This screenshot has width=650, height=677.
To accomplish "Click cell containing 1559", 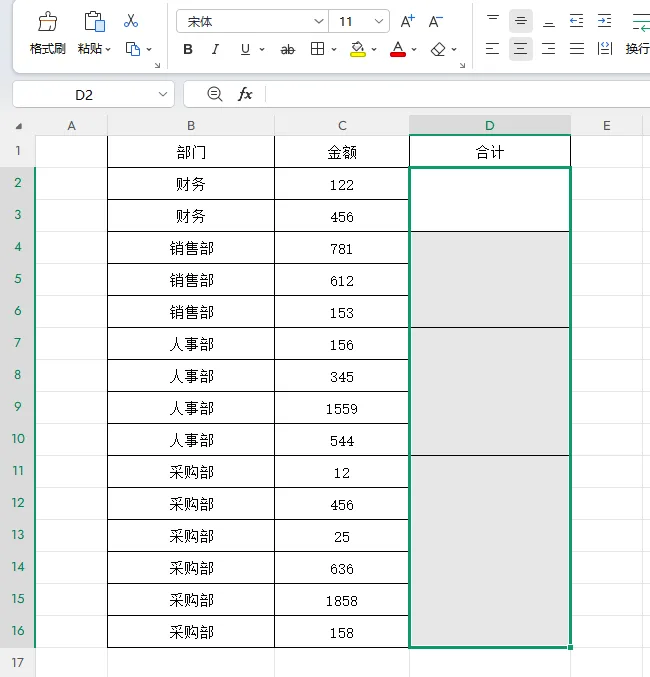I will pyautogui.click(x=342, y=408).
